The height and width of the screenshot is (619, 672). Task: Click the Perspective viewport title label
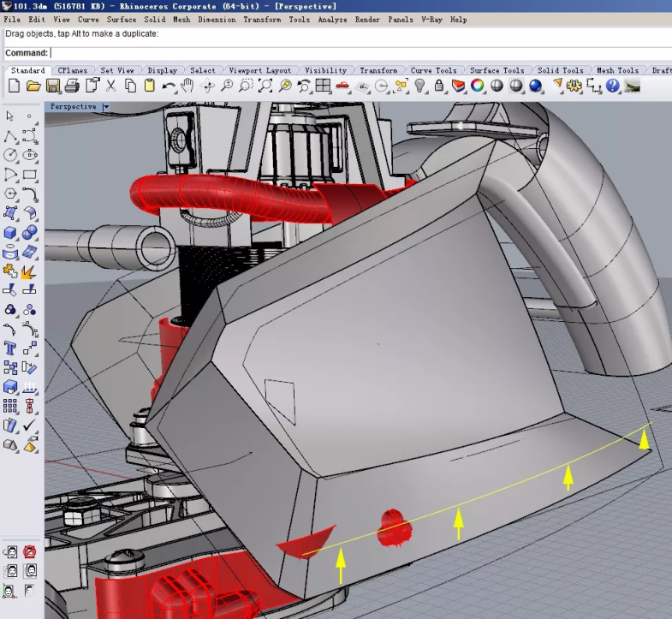[x=73, y=107]
